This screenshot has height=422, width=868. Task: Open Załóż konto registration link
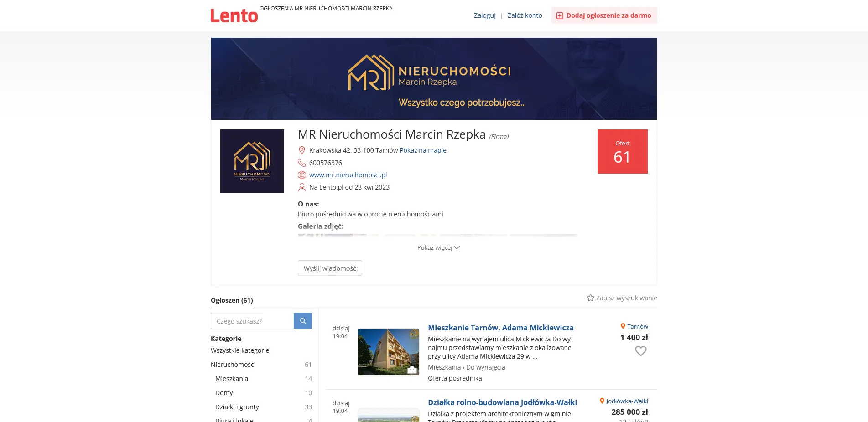coord(525,15)
